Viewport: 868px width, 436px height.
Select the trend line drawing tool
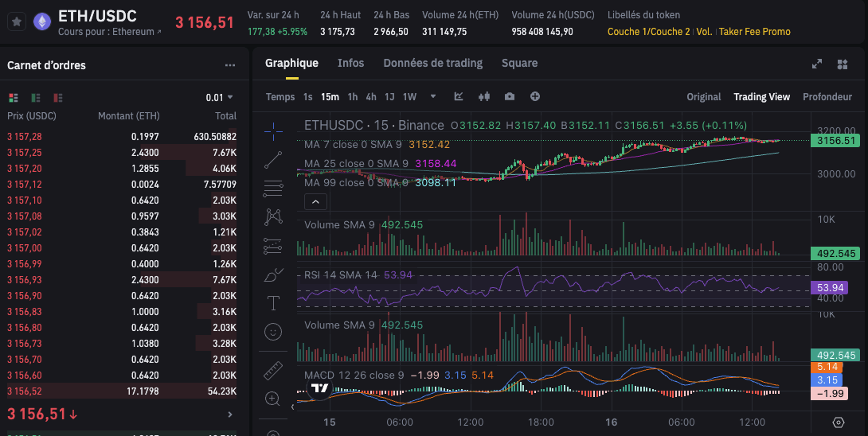point(273,160)
